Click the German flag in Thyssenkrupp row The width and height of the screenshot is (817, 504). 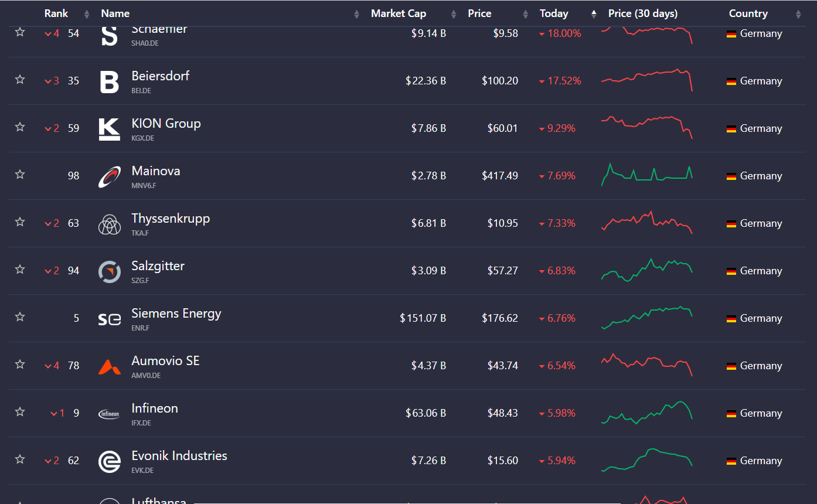pyautogui.click(x=731, y=224)
